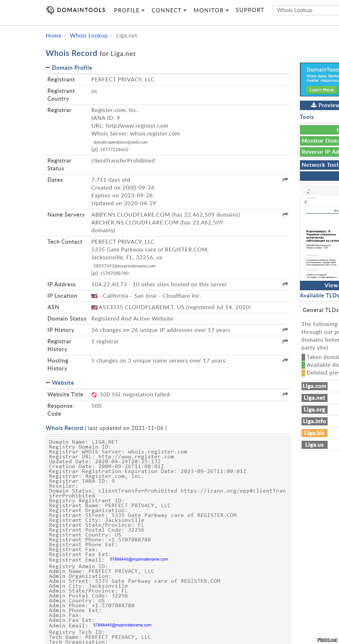Viewport: 339px width, 644px height.
Task: Click the tech contact email 58037693@myprivatename.com
Action: [x=124, y=266]
